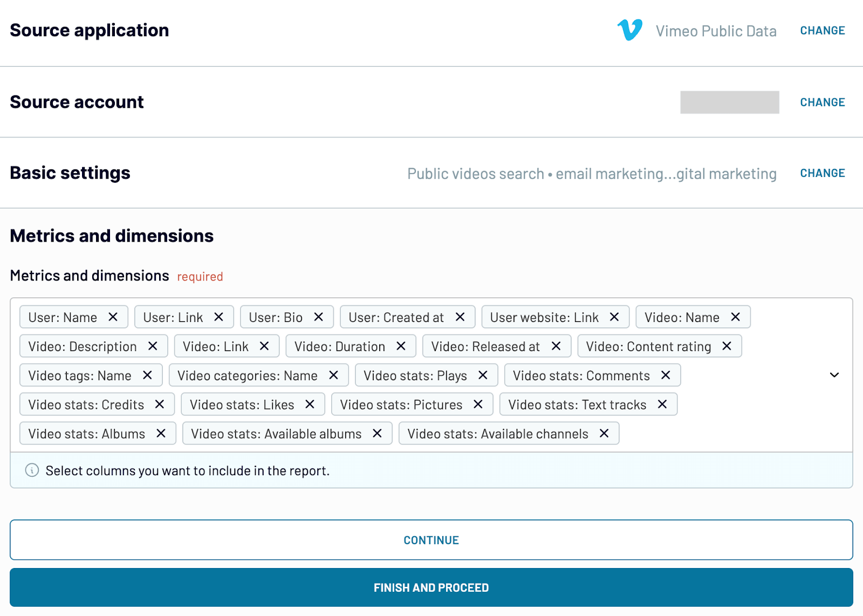Remove the Video: Content rating chip
This screenshot has width=863, height=616.
tap(727, 346)
